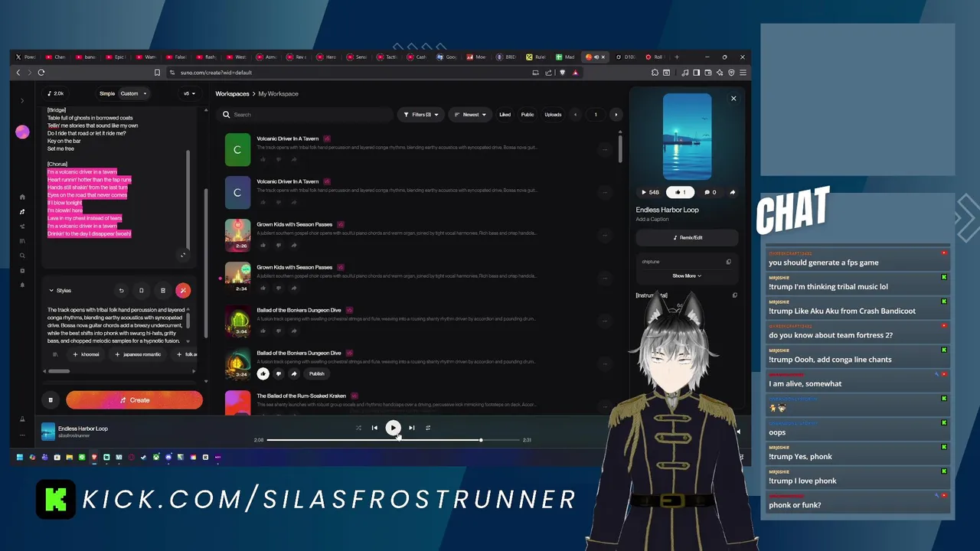Open the Custom mode dropdown
The image size is (980, 551).
(133, 93)
